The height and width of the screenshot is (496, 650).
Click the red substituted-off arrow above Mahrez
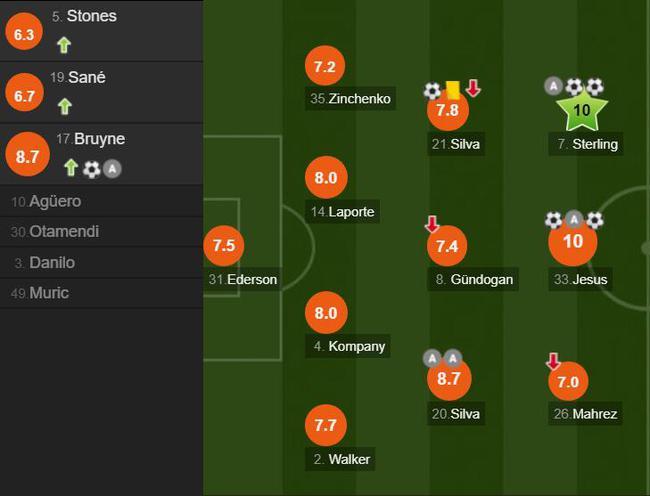pos(553,361)
